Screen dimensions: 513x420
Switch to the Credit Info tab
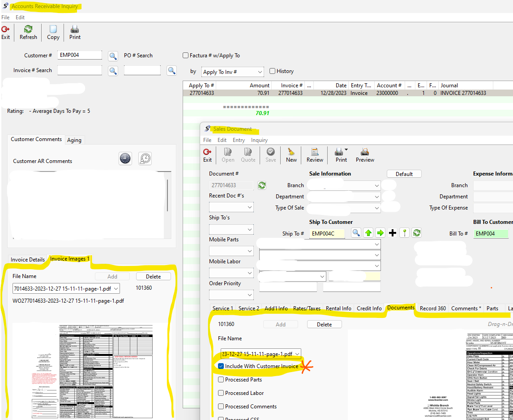(x=369, y=309)
